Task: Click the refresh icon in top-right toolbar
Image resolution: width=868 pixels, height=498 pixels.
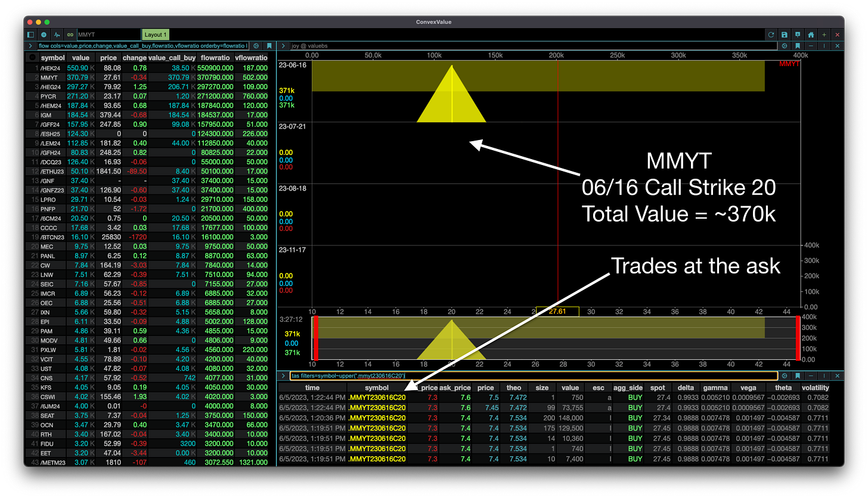Action: point(771,35)
